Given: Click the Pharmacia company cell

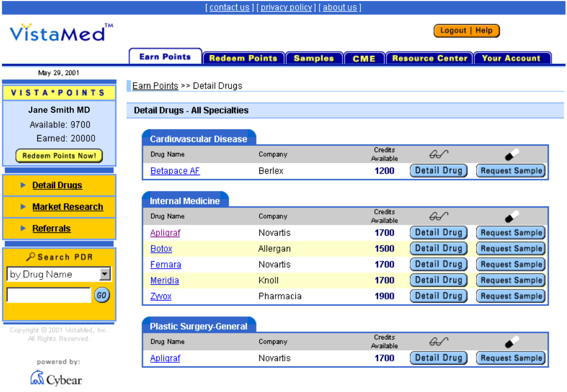Looking at the screenshot, I should pyautogui.click(x=280, y=297).
